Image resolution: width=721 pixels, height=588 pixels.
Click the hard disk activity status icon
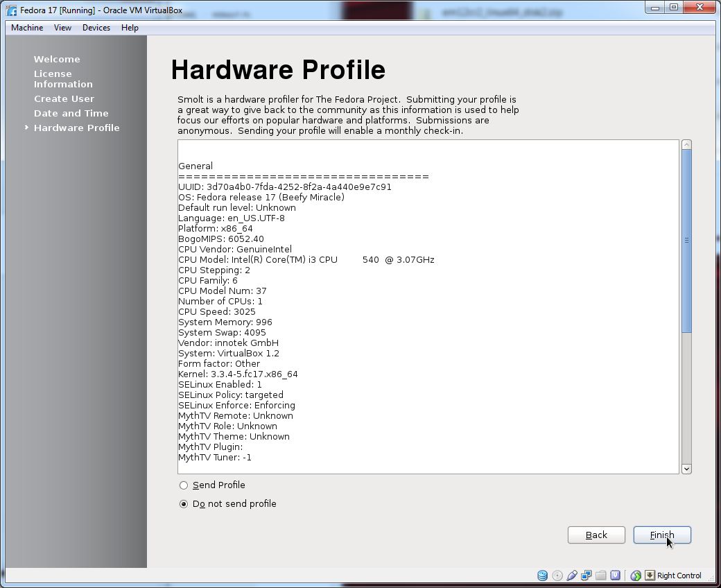pyautogui.click(x=542, y=575)
